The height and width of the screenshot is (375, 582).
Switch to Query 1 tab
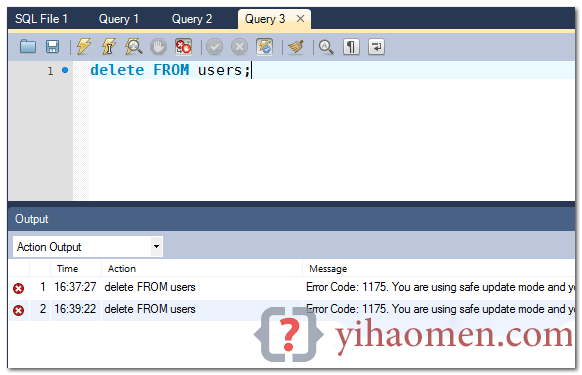coord(119,19)
